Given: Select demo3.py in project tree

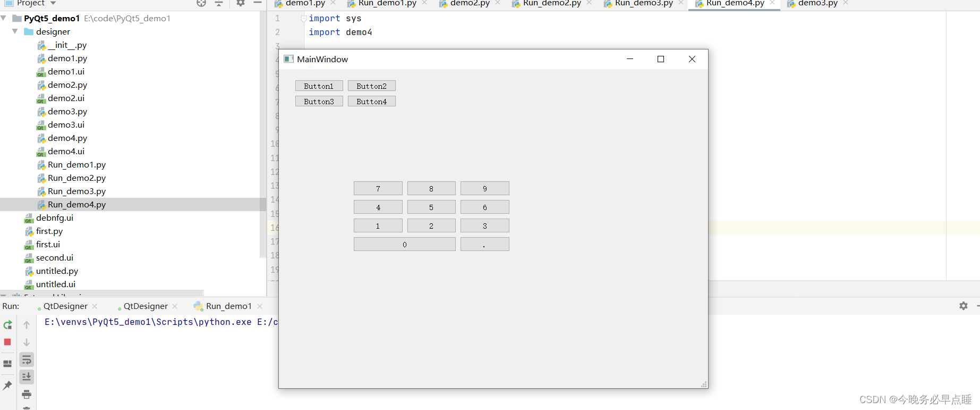Looking at the screenshot, I should tap(62, 112).
